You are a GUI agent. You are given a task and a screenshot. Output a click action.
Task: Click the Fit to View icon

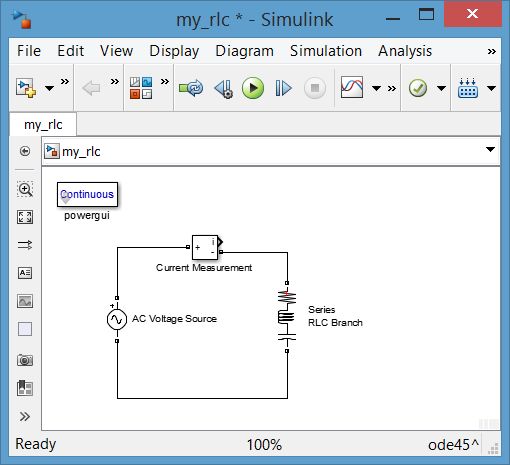[x=25, y=217]
